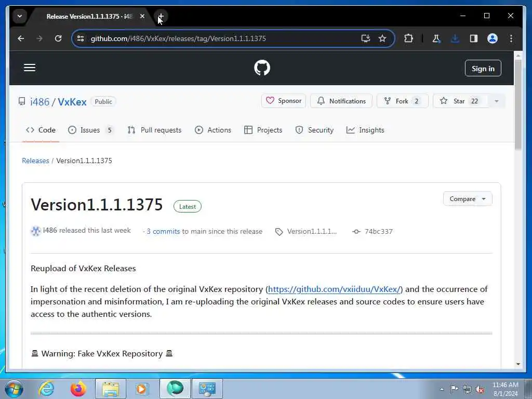
Task: Open the Action Center flag icon
Action: pos(454,389)
